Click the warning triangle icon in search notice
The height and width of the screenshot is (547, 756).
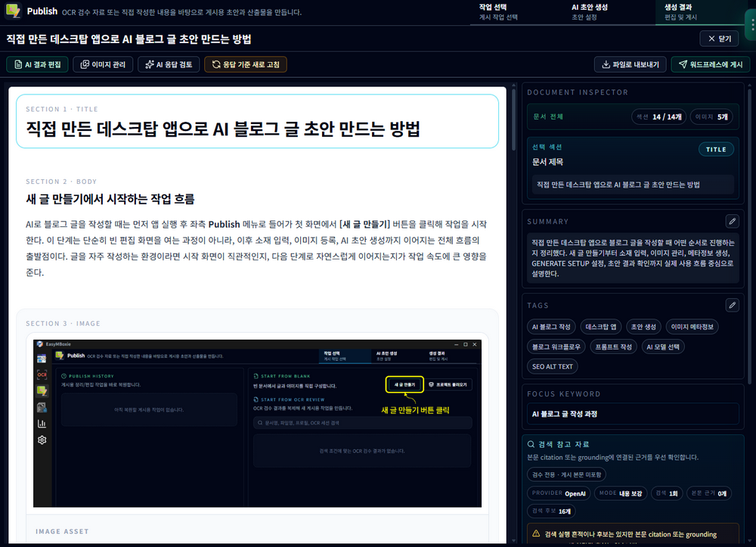[x=536, y=533]
